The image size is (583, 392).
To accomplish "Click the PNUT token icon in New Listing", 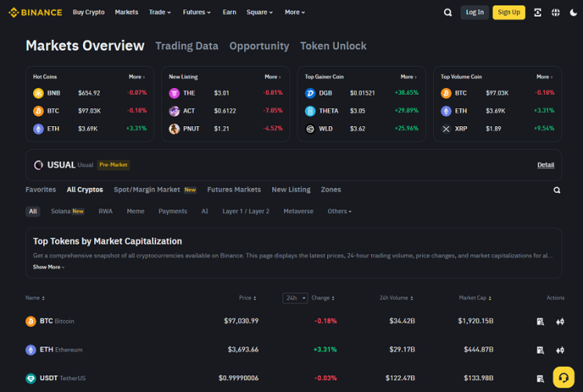I will click(174, 129).
